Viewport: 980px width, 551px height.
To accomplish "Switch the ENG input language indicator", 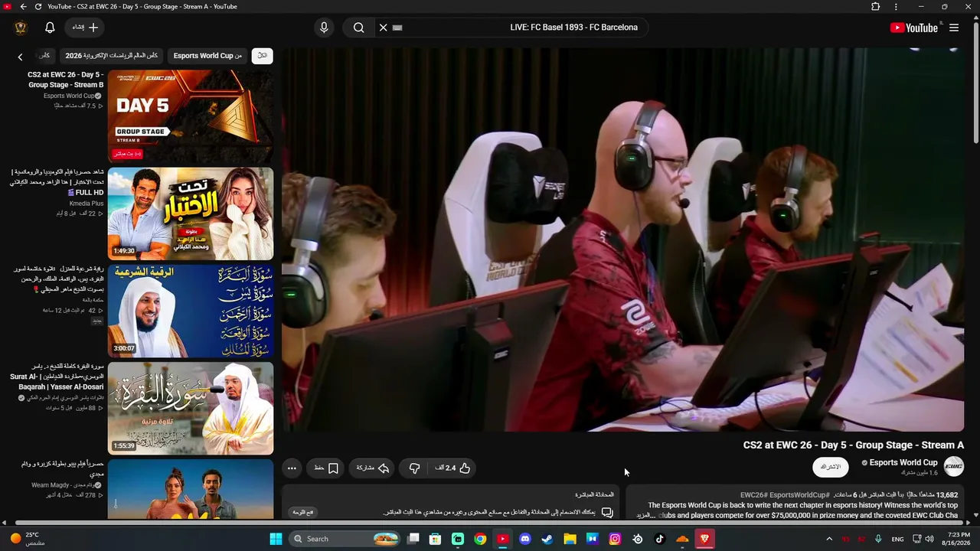I will pos(897,539).
